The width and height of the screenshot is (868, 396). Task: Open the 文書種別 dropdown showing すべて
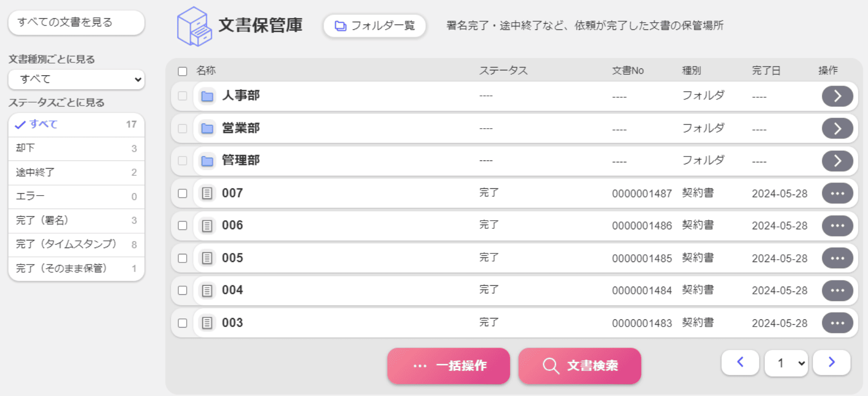(x=76, y=79)
